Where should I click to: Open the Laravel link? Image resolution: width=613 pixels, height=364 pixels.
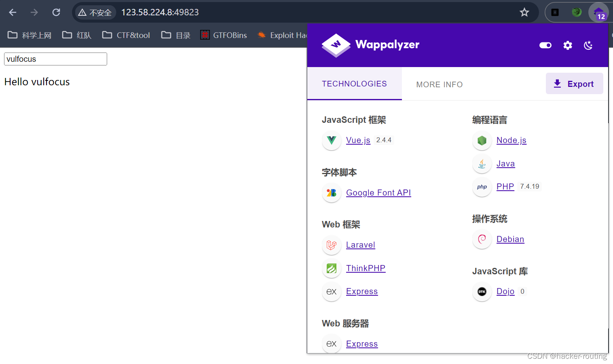click(361, 245)
